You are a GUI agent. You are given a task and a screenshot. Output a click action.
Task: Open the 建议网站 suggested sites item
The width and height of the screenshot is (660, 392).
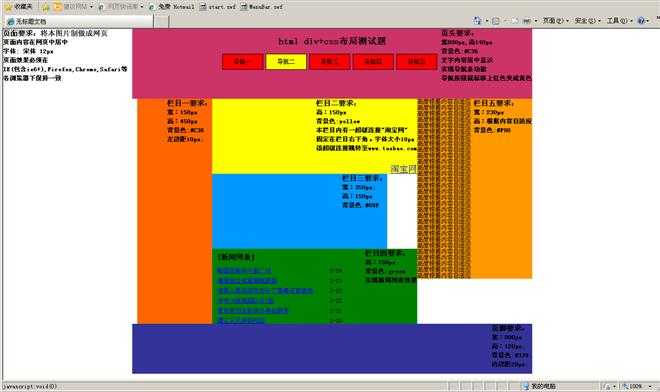71,7
